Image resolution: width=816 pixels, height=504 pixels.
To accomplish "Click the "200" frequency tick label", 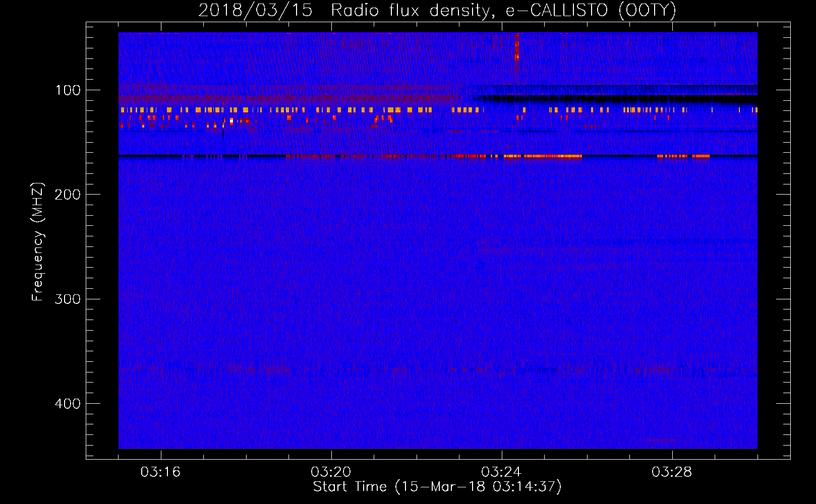I will 68,195.
